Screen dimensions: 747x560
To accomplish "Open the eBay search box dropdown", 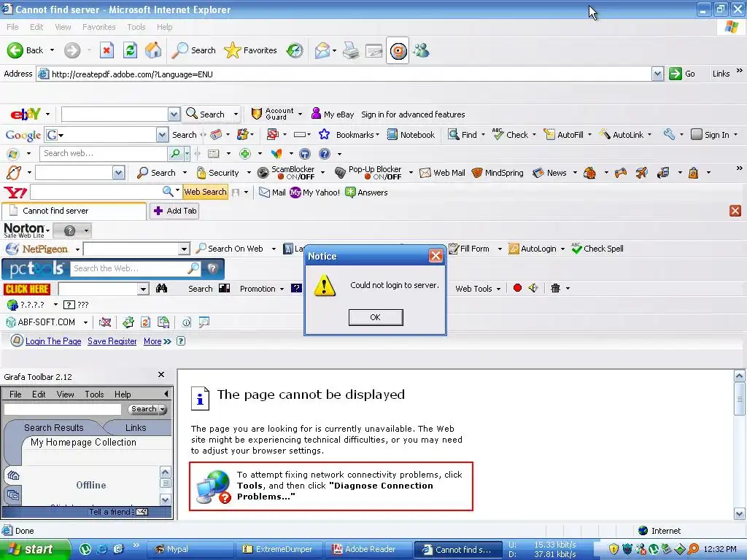I will click(174, 114).
